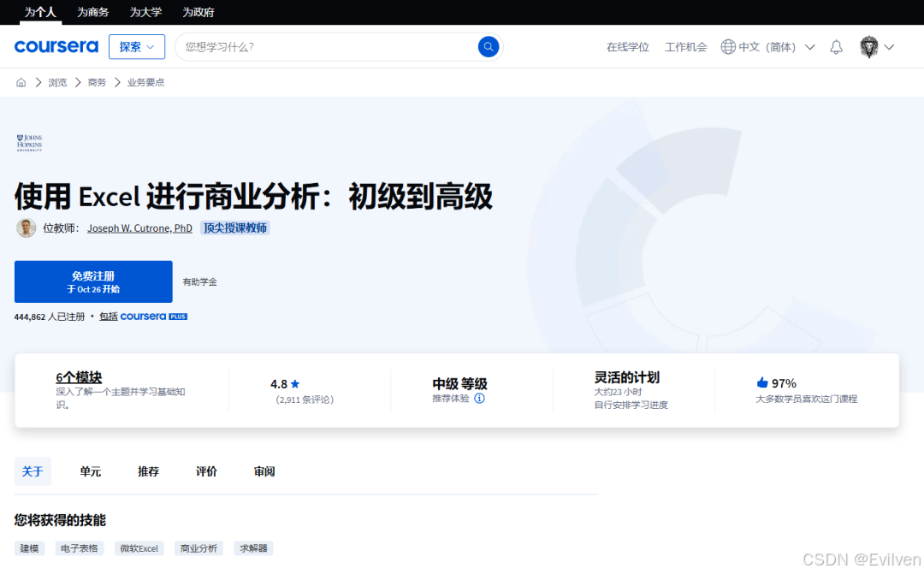Viewport: 924px width, 574px height.
Task: Click the 商务 breadcrumb link
Action: pyautogui.click(x=97, y=82)
